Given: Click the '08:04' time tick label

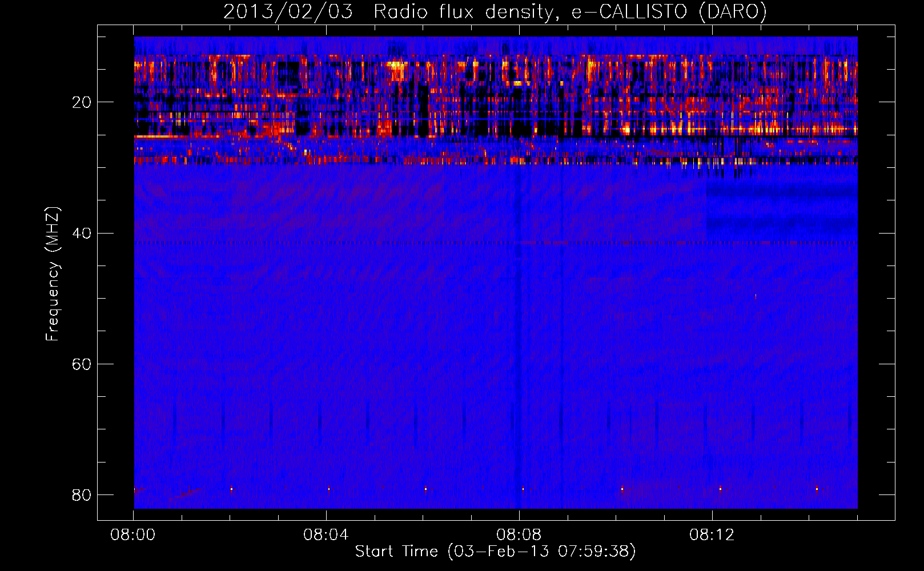Looking at the screenshot, I should [x=326, y=535].
